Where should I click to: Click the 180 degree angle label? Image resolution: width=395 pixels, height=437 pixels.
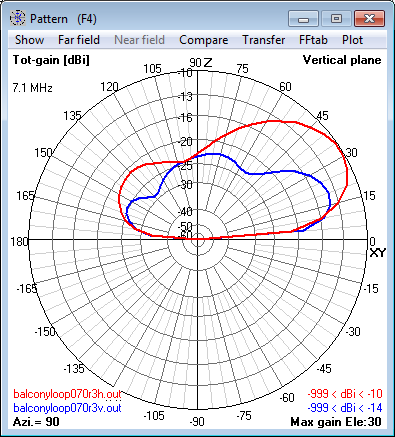[19, 241]
